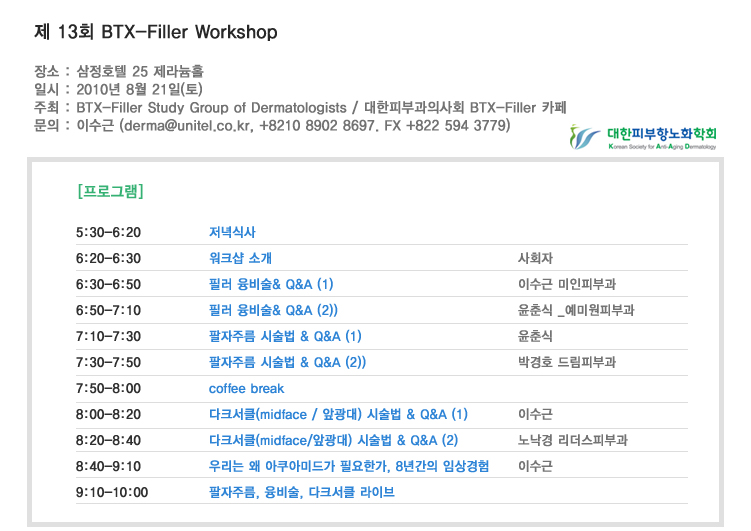This screenshot has height=531, width=751.
Task: Click speaker 윤춘식 _예미원피부과
Action: (x=574, y=310)
